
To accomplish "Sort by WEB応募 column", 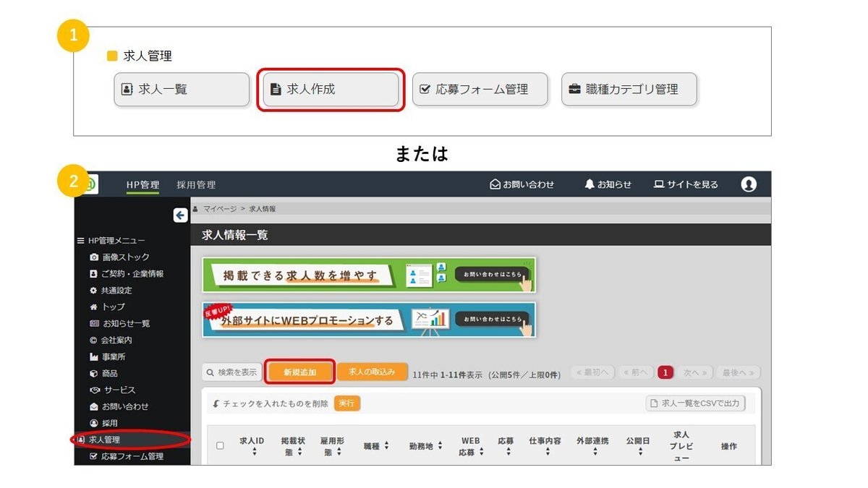I will (471, 446).
